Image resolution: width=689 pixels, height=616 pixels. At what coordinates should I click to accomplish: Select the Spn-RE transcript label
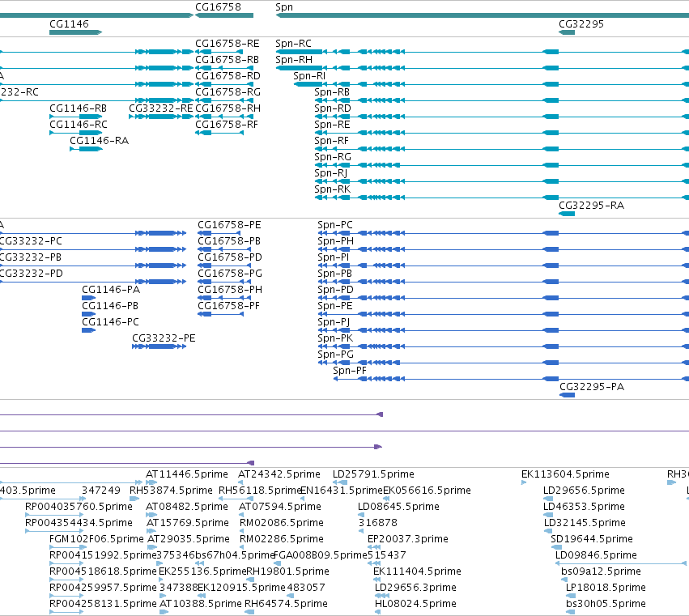[x=332, y=125]
